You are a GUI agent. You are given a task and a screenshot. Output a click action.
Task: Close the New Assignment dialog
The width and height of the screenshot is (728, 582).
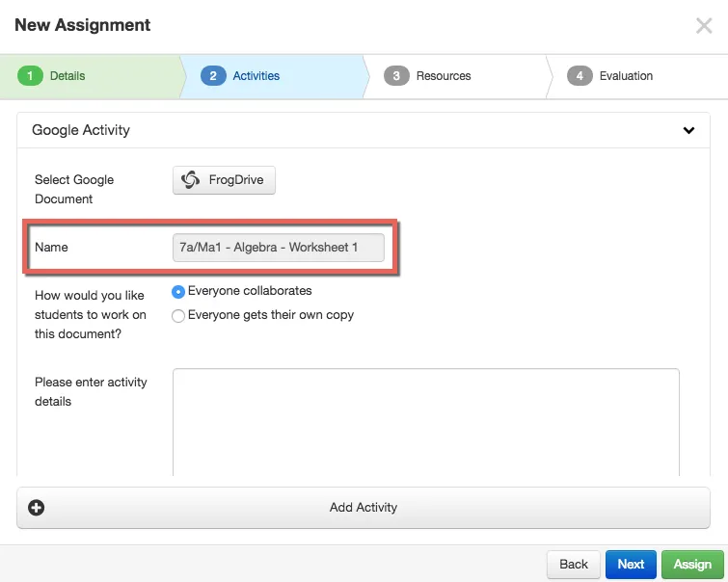[x=704, y=25]
